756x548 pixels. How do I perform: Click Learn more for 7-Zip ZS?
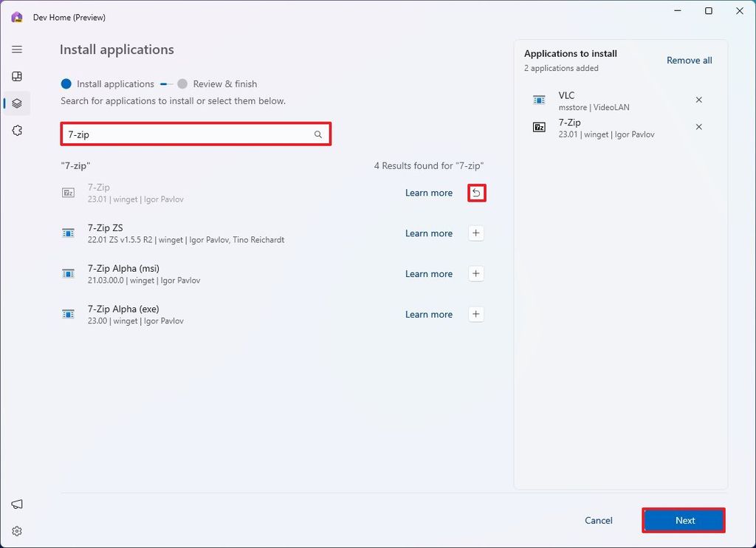click(x=429, y=233)
